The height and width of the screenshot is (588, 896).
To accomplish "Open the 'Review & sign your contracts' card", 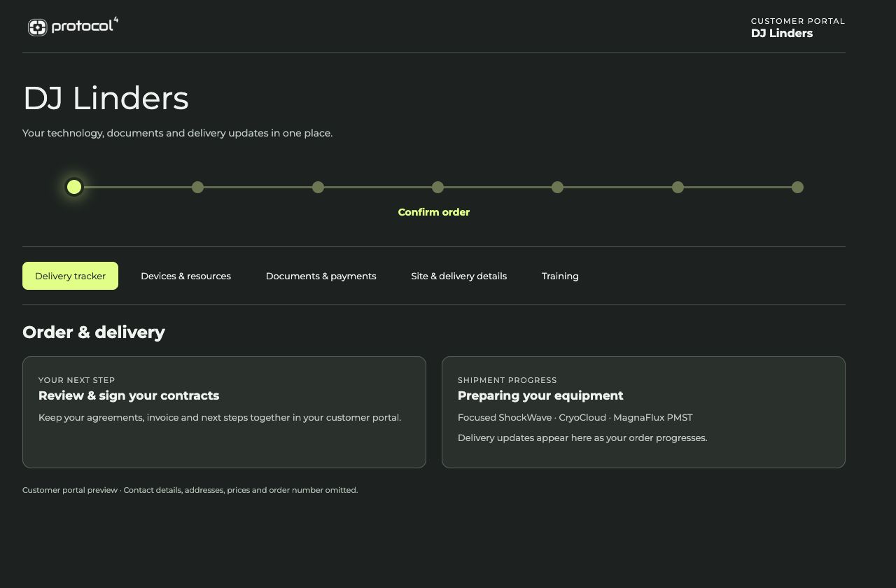I will click(224, 412).
